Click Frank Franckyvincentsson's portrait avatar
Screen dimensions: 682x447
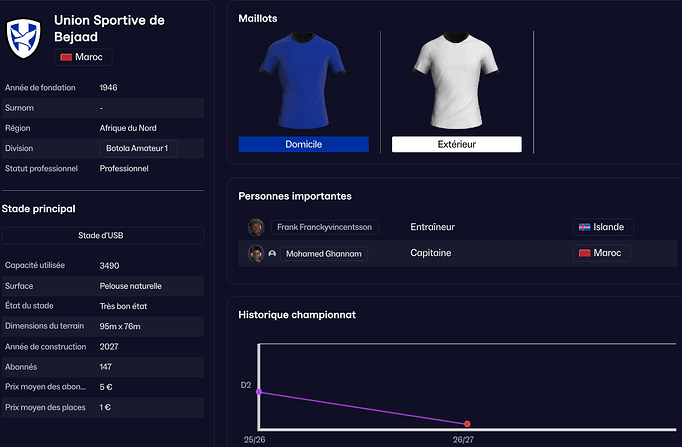pyautogui.click(x=256, y=227)
